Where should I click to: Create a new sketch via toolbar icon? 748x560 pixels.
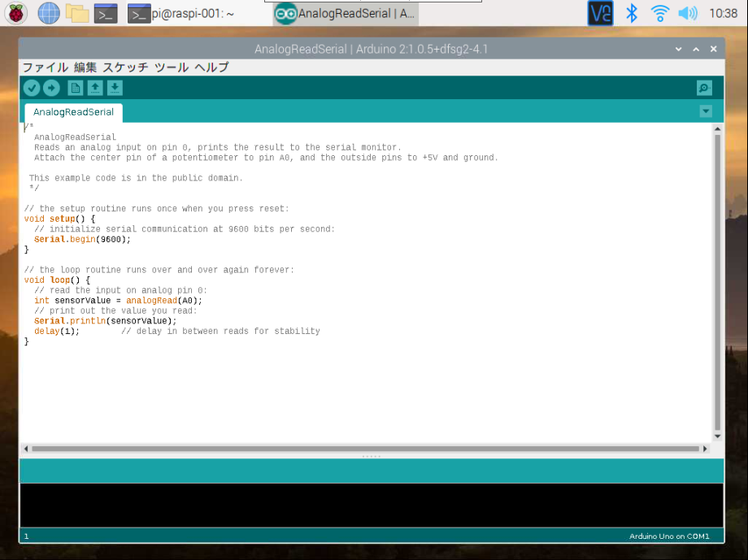click(75, 88)
